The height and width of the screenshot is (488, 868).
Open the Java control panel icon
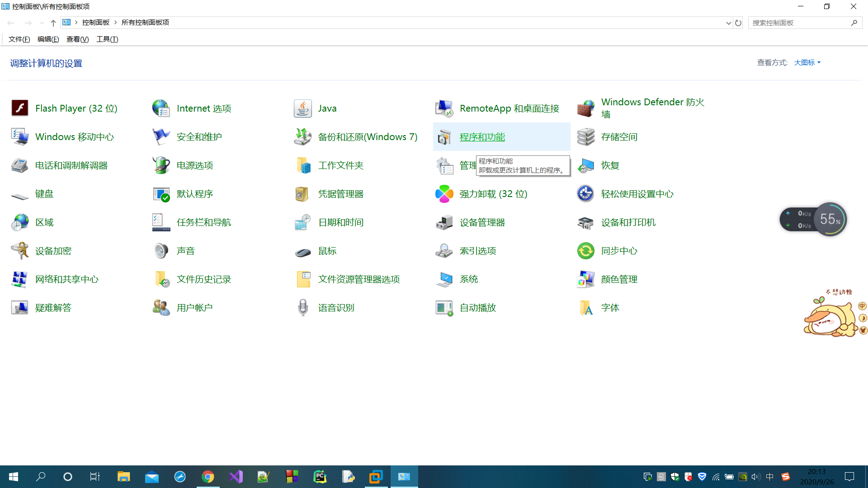pos(302,108)
